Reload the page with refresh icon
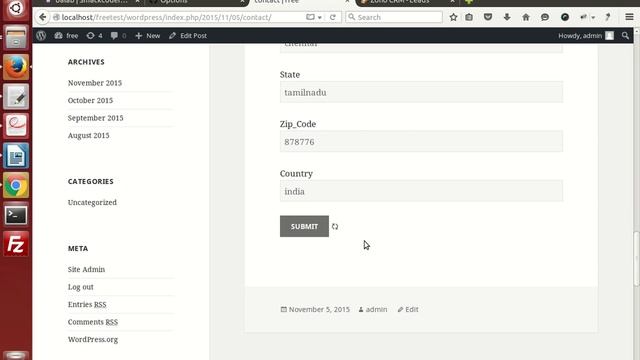 click(x=333, y=17)
